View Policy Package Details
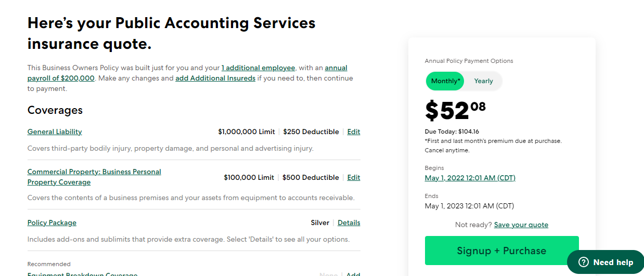 (349, 223)
